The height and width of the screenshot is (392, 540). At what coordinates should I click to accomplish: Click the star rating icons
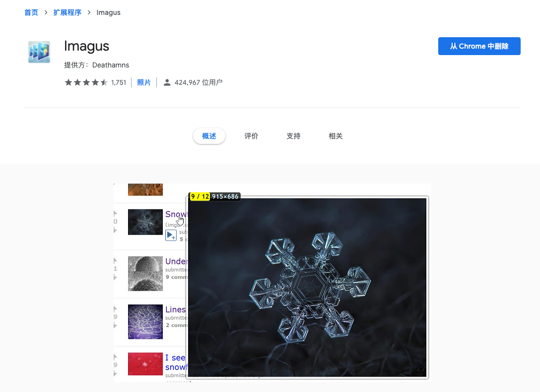(86, 82)
